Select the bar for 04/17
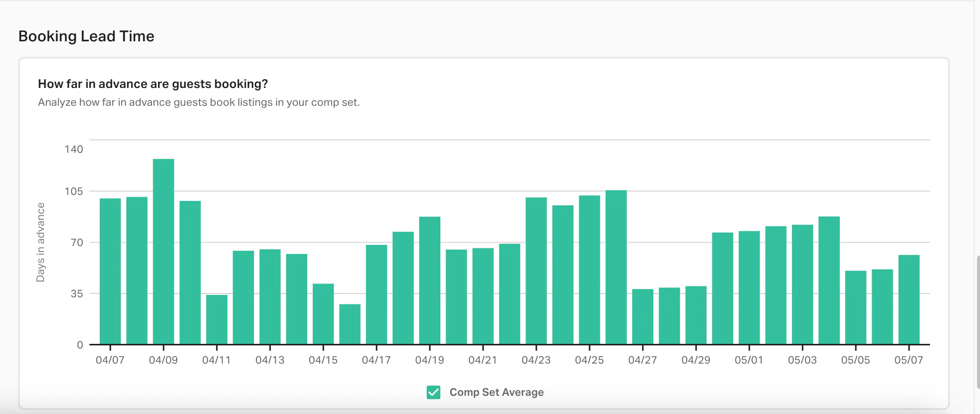980x414 pixels. [377, 295]
